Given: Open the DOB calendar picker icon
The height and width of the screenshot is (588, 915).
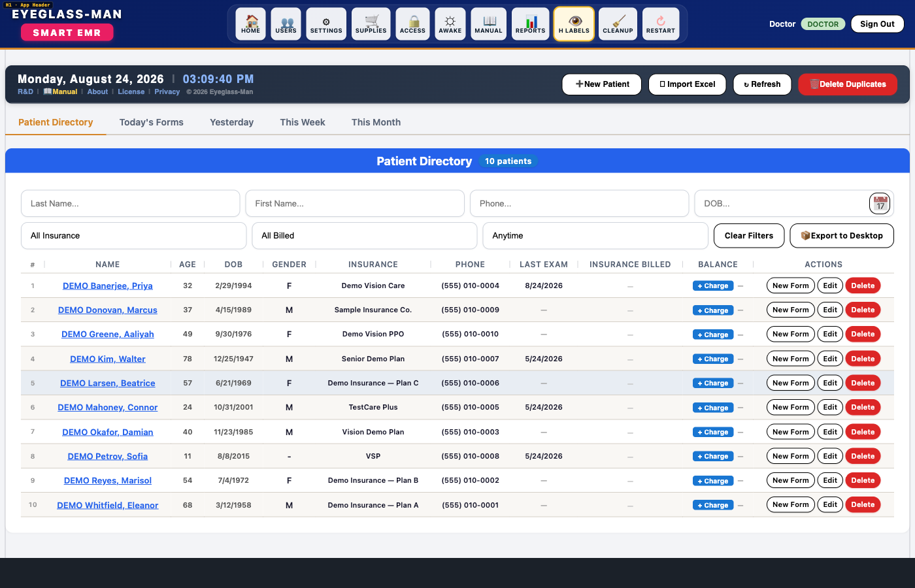Looking at the screenshot, I should pyautogui.click(x=880, y=204).
